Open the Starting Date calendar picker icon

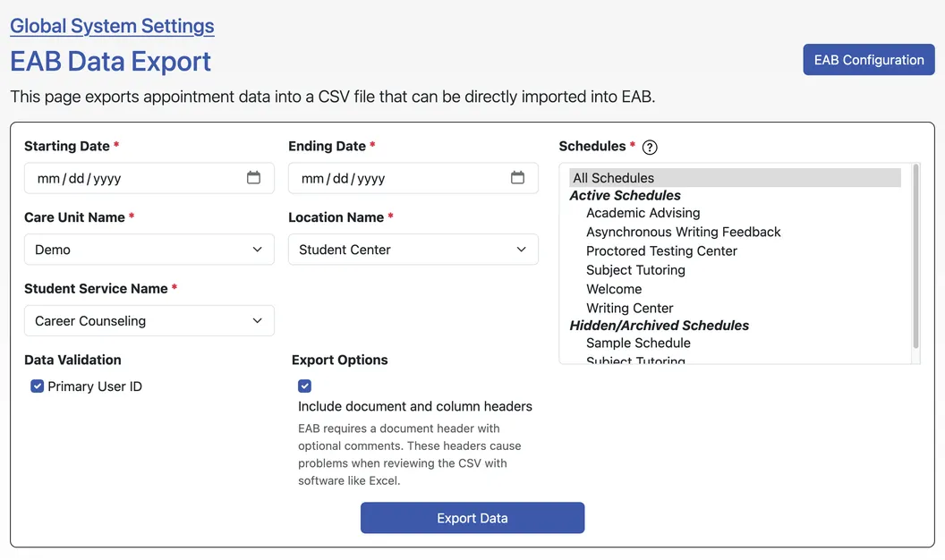pyautogui.click(x=254, y=178)
